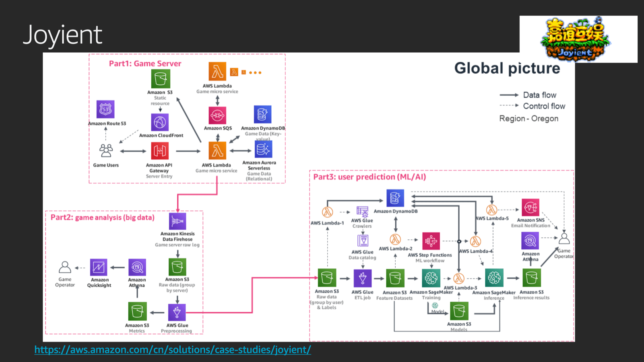Select the 'Server Entry' label under API Gateway
The height and width of the screenshot is (362, 644).
(x=159, y=176)
